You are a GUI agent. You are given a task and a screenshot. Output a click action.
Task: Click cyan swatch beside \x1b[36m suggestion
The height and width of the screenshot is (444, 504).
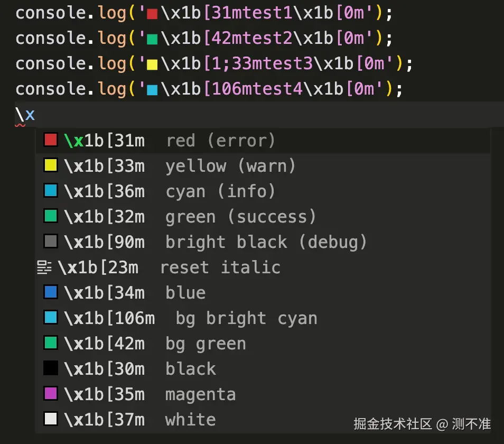click(51, 191)
